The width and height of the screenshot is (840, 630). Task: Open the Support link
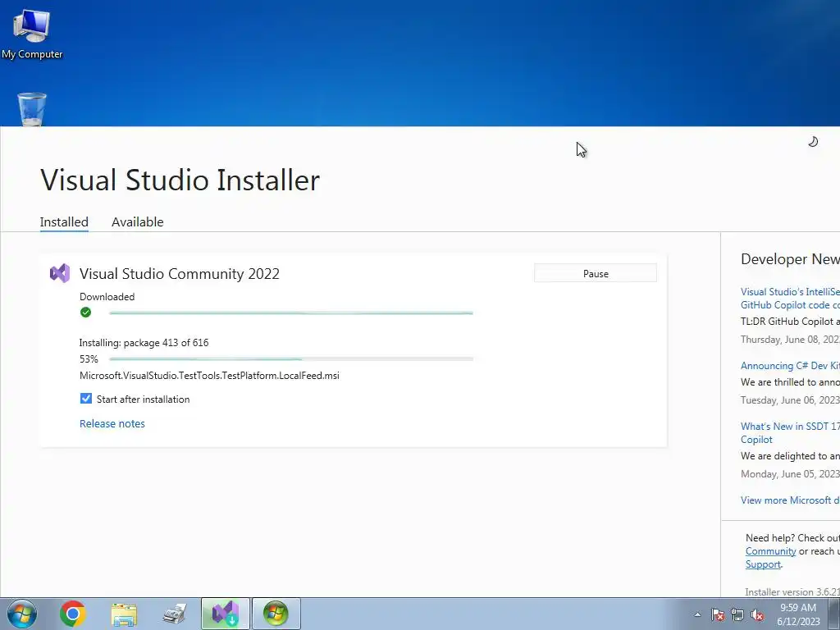(x=763, y=564)
